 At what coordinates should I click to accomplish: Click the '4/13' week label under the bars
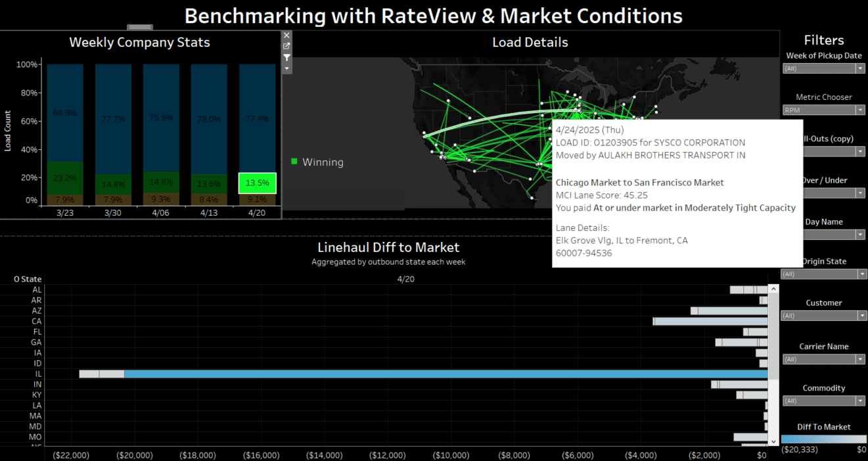point(209,214)
